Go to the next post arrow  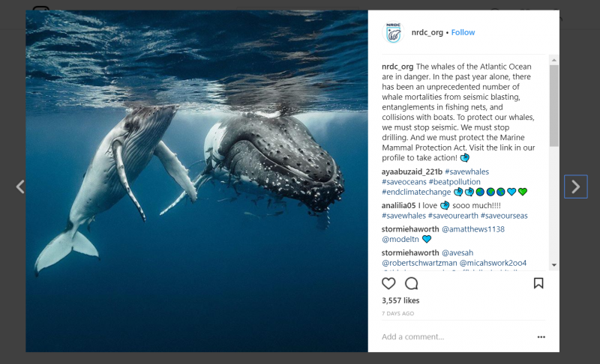click(575, 186)
